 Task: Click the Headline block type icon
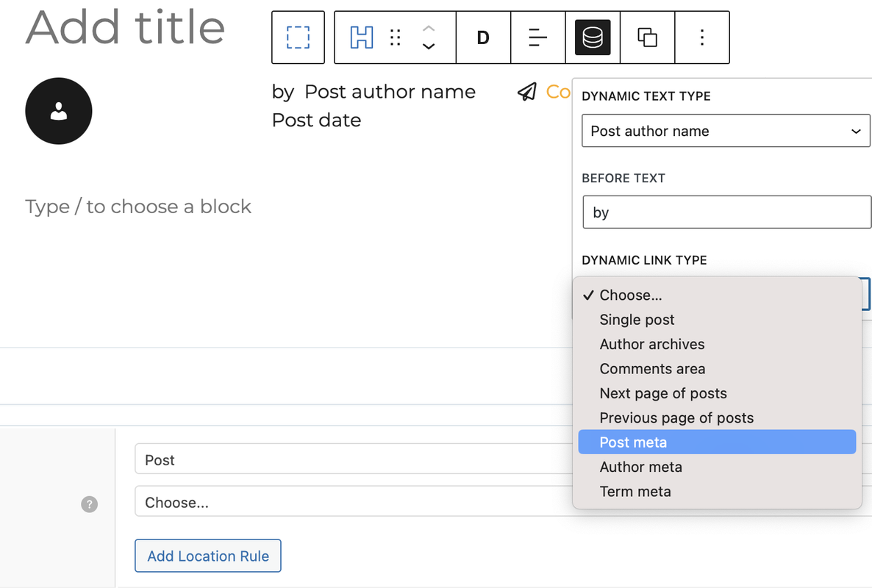tap(361, 37)
